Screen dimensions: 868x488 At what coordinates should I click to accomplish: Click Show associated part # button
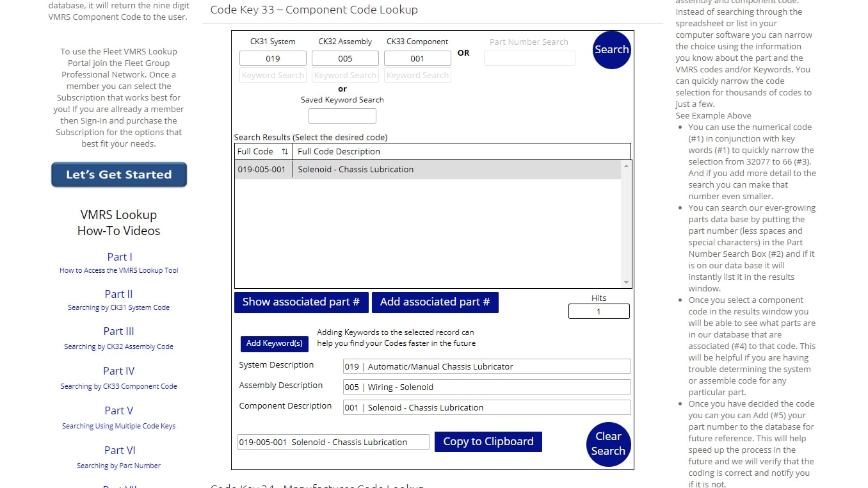(x=301, y=302)
